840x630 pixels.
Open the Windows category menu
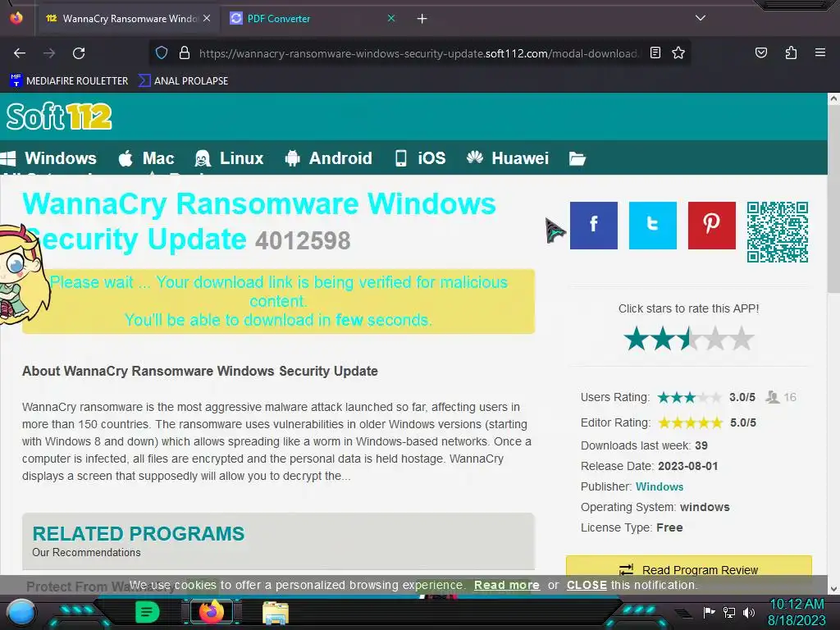tap(48, 158)
